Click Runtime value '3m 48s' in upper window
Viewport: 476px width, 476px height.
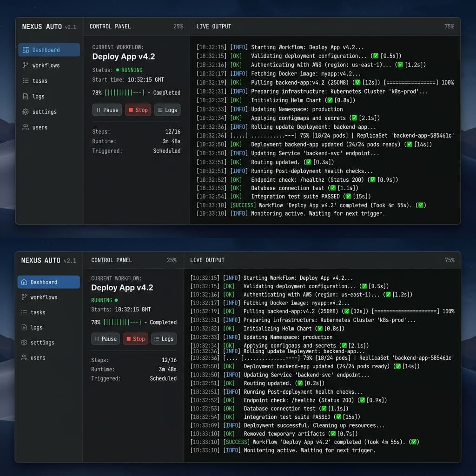(171, 141)
